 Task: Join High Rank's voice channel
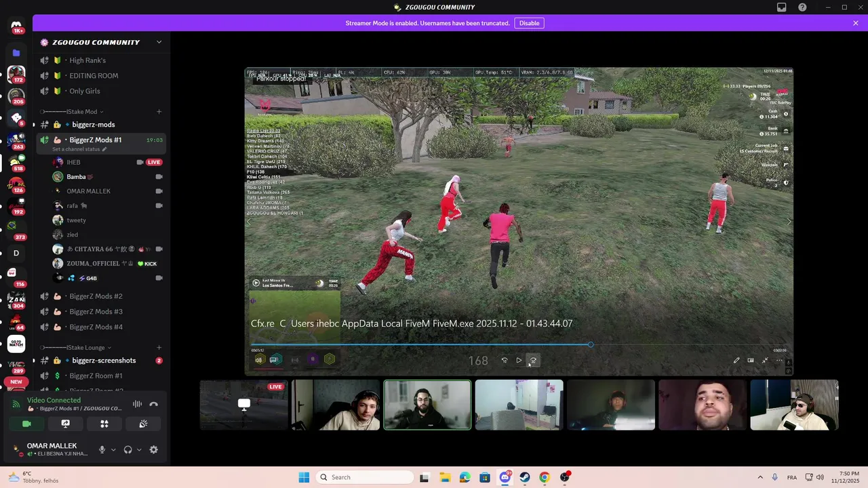coord(102,60)
